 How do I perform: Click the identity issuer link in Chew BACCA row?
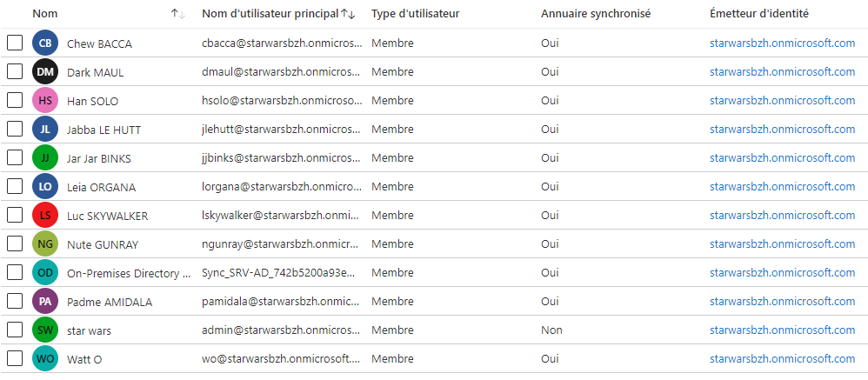pyautogui.click(x=783, y=43)
